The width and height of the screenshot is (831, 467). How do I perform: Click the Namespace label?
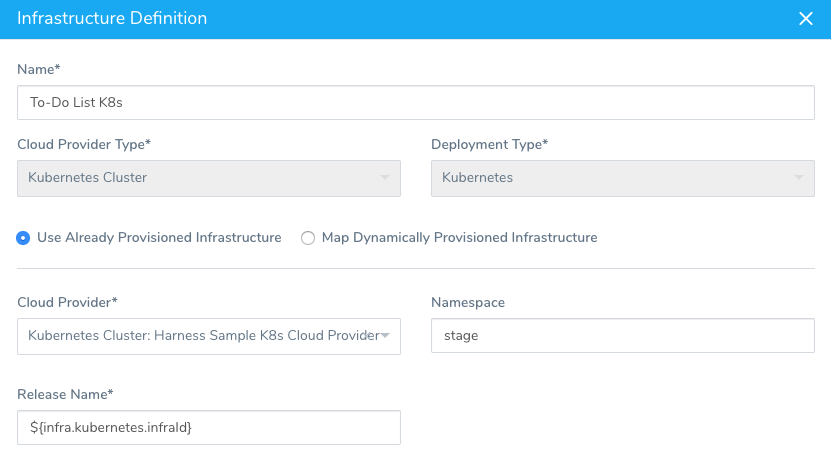467,303
